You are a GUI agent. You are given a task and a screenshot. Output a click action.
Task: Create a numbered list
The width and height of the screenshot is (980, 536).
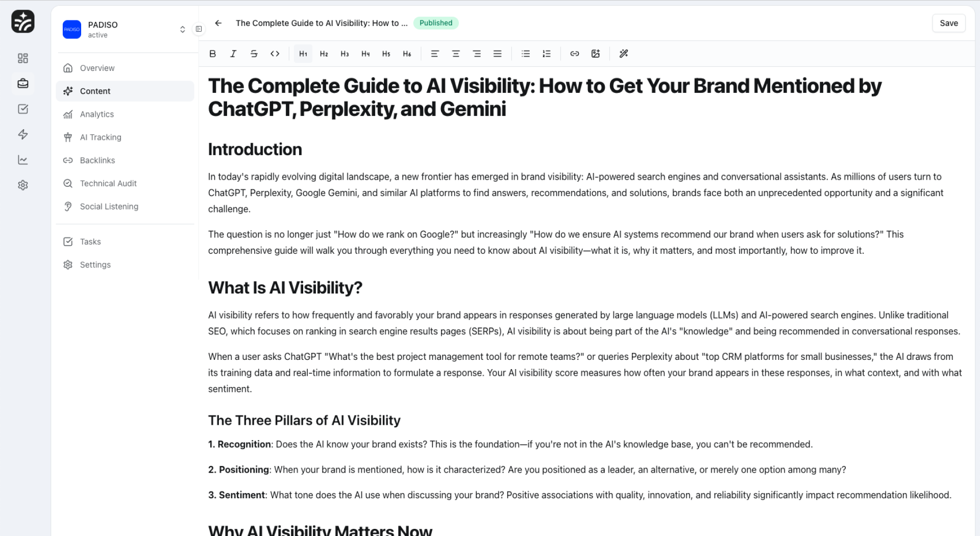click(546, 54)
